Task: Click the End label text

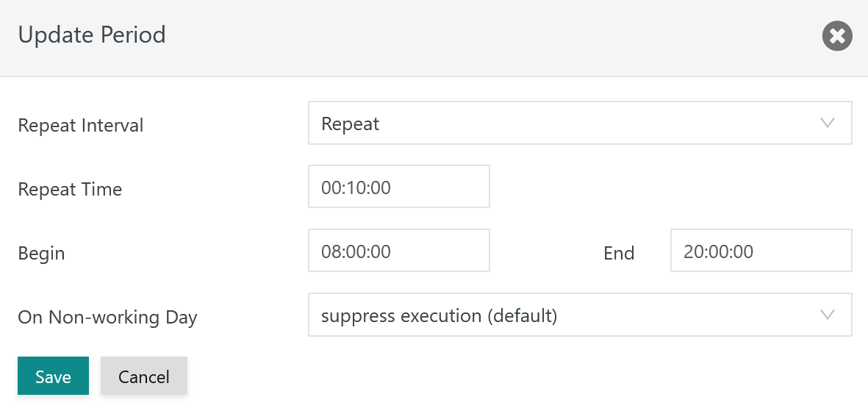Action: pos(619,253)
